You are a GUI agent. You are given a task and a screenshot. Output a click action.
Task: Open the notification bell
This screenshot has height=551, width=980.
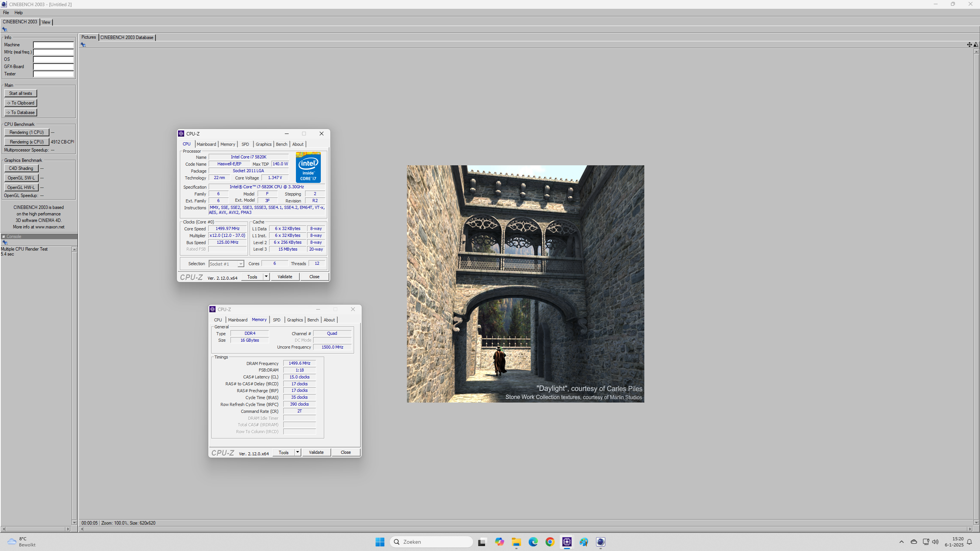(x=970, y=542)
